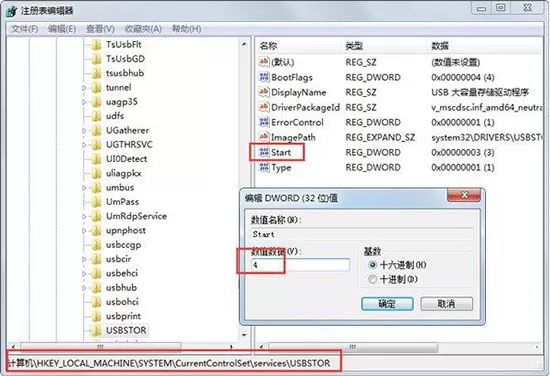Open the 查看(V) menu

[100, 29]
